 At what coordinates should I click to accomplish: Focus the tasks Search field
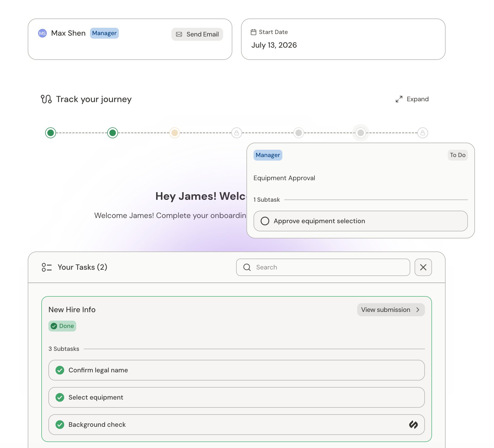(323, 267)
